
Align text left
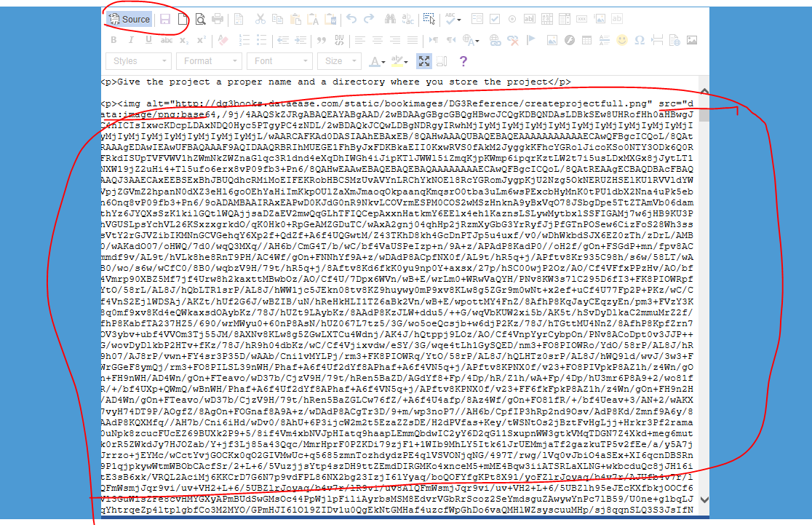(360, 40)
